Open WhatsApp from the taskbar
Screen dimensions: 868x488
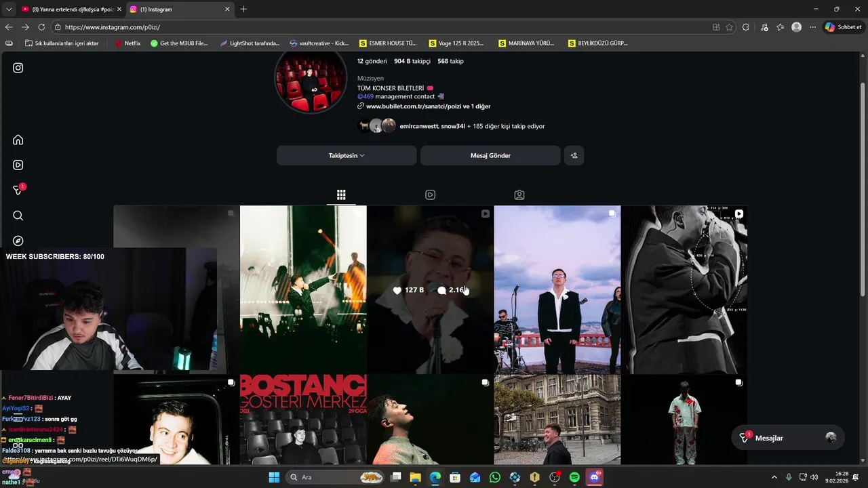coord(495,477)
